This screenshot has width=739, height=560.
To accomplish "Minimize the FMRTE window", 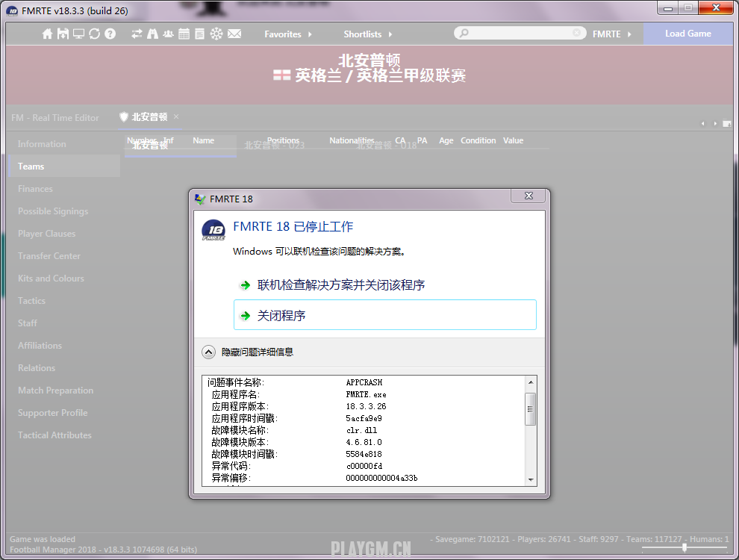I will (x=668, y=8).
